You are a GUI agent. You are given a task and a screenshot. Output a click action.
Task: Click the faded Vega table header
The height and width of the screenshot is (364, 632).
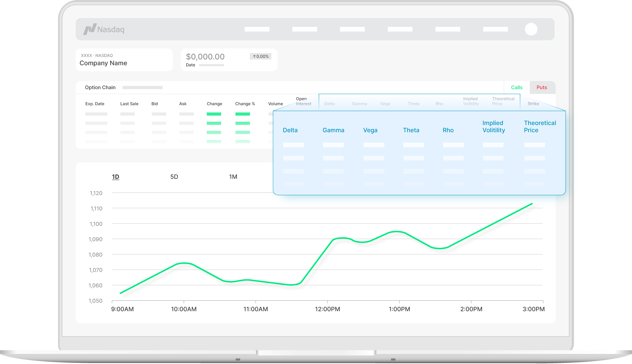coord(385,104)
